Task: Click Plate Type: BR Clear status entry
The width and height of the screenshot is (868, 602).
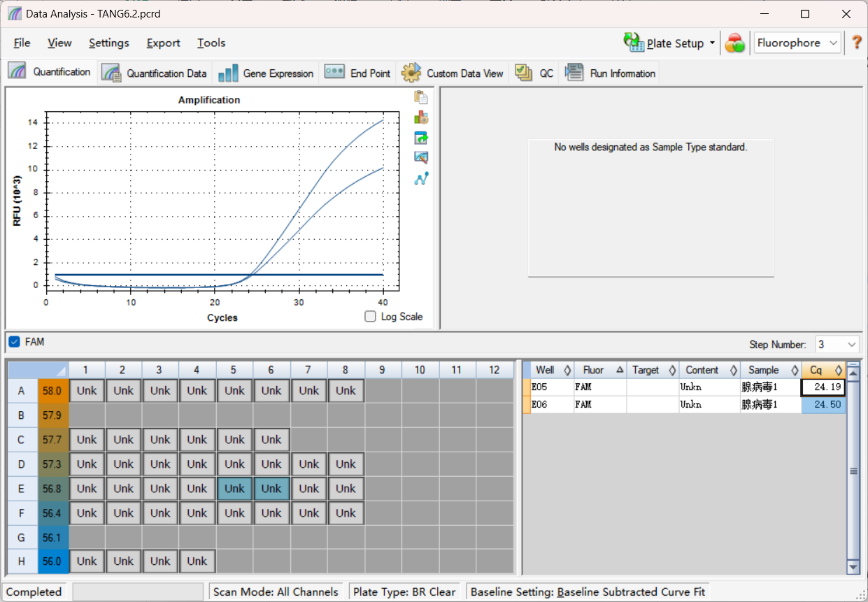Action: [404, 592]
